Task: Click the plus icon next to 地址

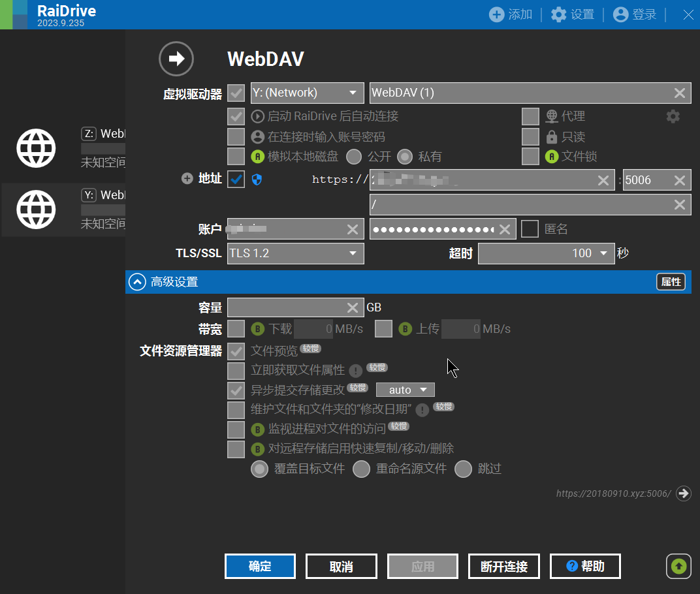Action: (x=187, y=178)
